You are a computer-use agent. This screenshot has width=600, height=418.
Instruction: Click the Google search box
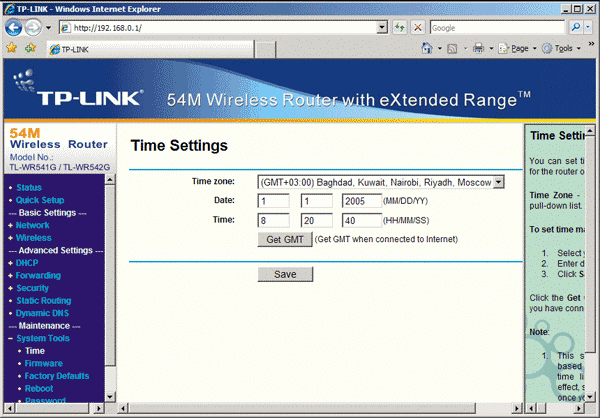pos(497,28)
